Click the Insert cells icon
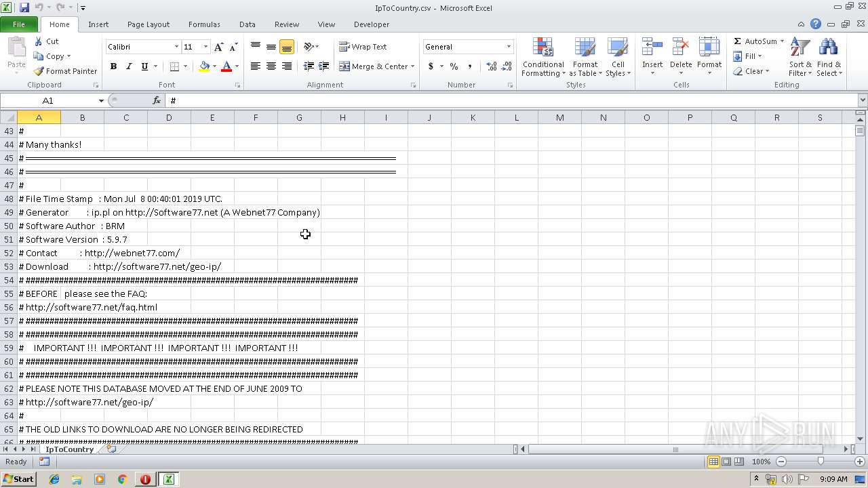Image resolution: width=868 pixels, height=488 pixels. (652, 47)
